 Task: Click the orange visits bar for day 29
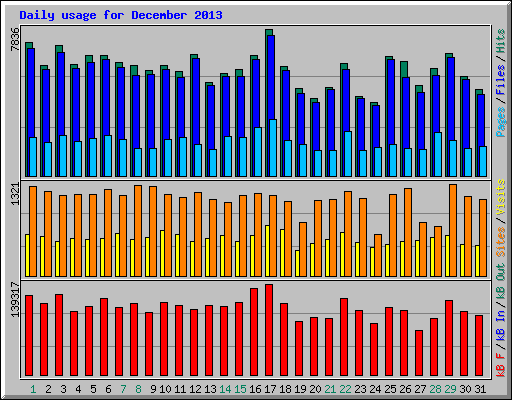pyautogui.click(x=453, y=230)
